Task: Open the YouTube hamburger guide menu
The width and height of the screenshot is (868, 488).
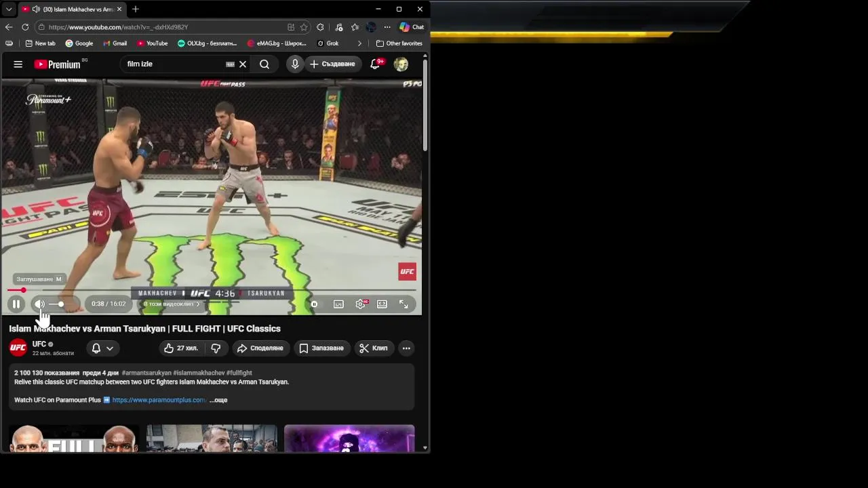Action: tap(18, 64)
